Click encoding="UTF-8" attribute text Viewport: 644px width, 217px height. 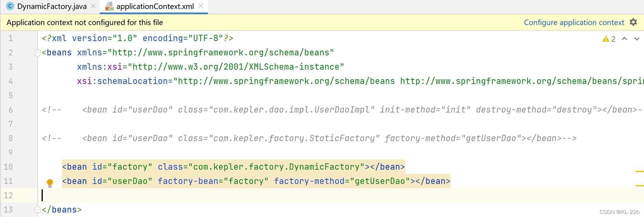[x=183, y=38]
